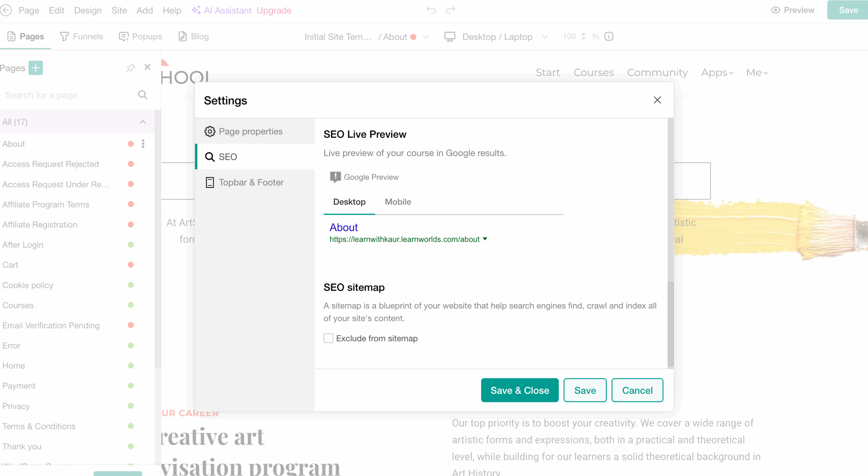Click the Save & Close button
The image size is (868, 476).
pos(519,390)
